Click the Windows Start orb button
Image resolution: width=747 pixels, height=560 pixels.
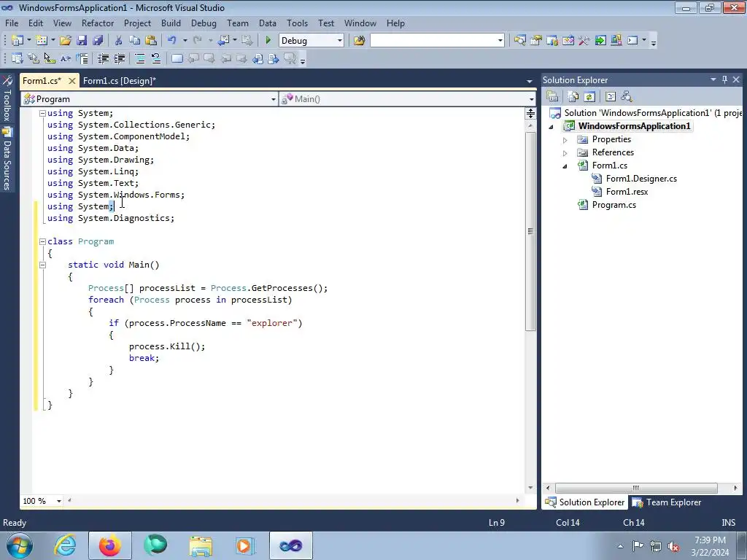coord(20,545)
